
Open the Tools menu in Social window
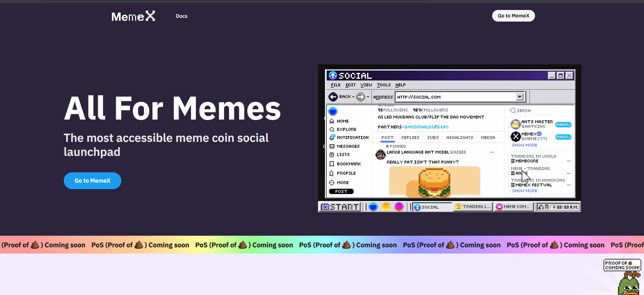(x=384, y=85)
